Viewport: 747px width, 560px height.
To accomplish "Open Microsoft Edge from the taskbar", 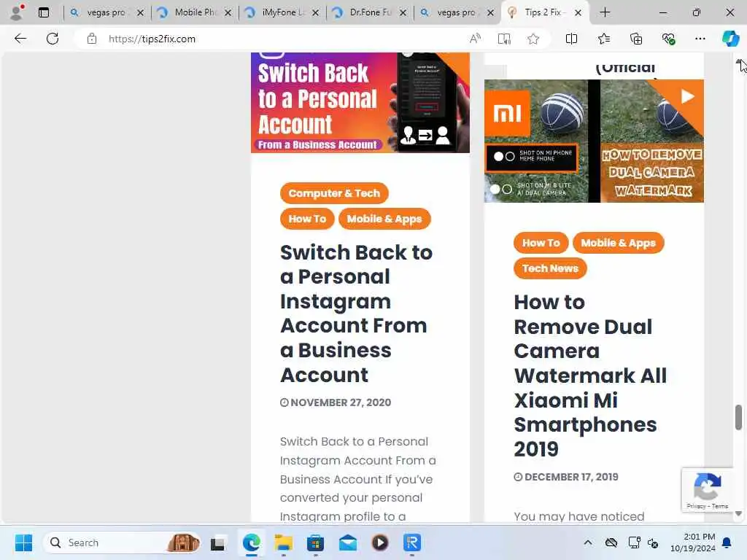I will pos(251,542).
